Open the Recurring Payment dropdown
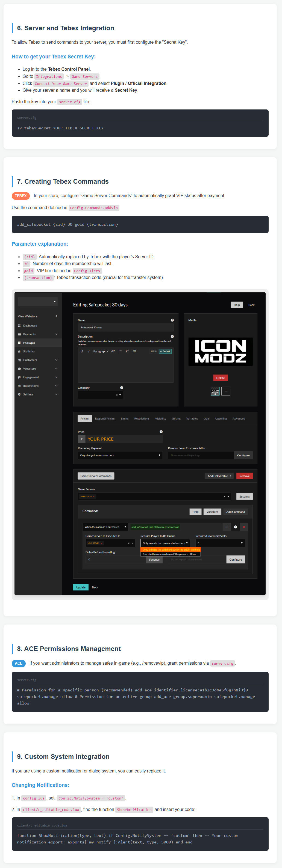 120,455
